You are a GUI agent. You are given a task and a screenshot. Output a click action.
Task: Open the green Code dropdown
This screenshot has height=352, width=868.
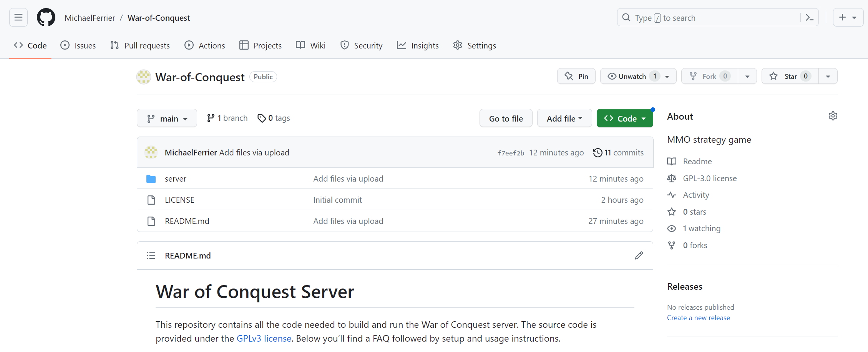coord(625,118)
